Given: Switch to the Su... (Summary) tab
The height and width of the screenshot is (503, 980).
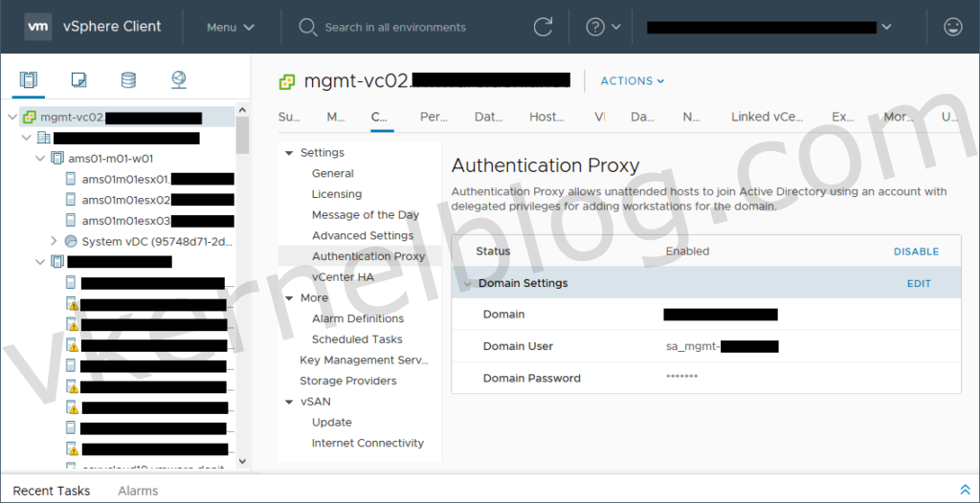Looking at the screenshot, I should click(289, 117).
